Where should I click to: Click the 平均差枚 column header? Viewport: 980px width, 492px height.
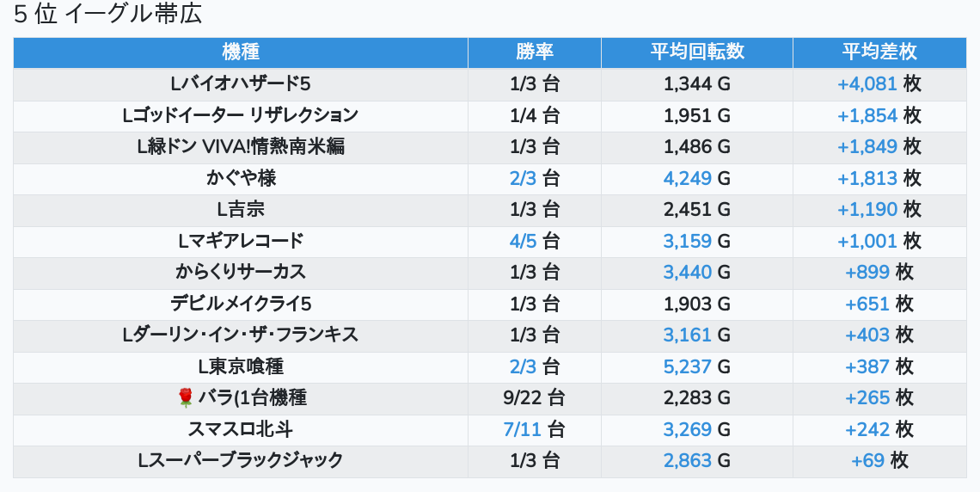[x=879, y=52]
